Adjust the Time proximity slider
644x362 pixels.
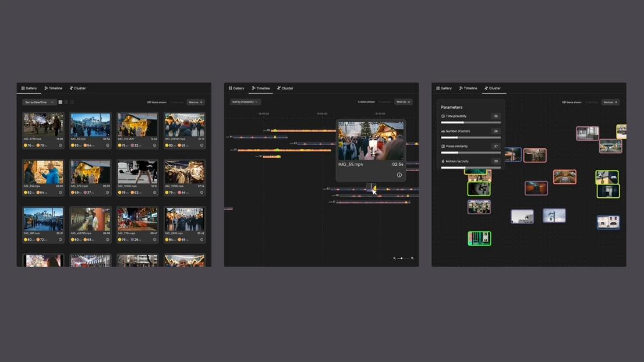click(x=463, y=123)
